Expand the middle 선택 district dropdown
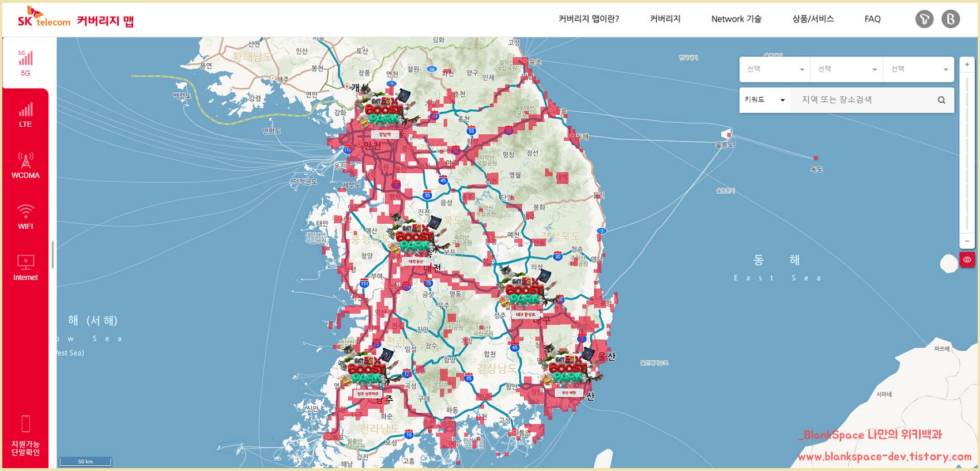This screenshot has width=980, height=471. 847,69
